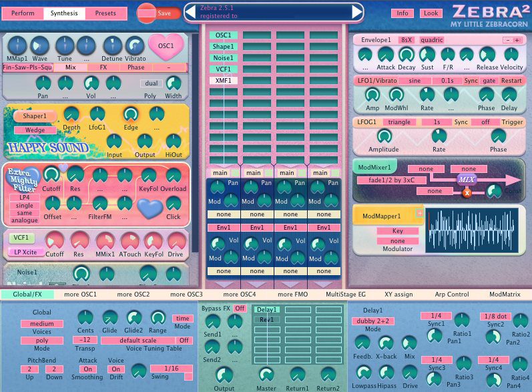Click the LFOG1 Amplitude knob
Image resolution: width=532 pixels, height=392 pixels.
click(x=384, y=136)
